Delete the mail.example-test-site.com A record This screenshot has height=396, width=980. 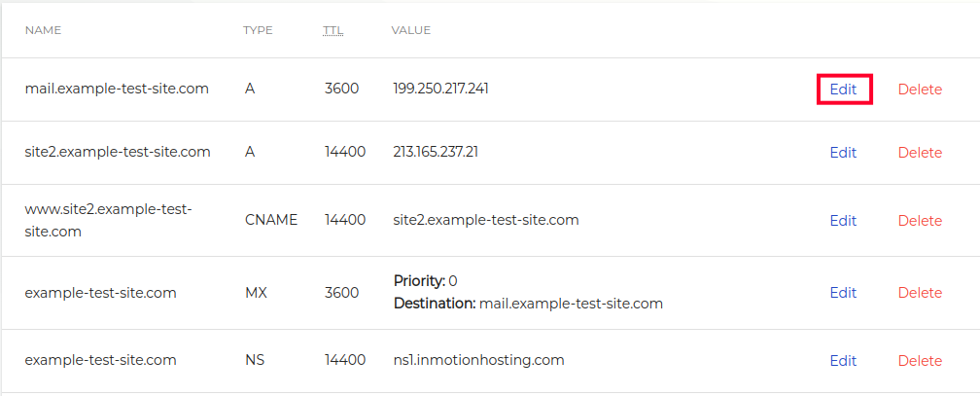tap(920, 90)
